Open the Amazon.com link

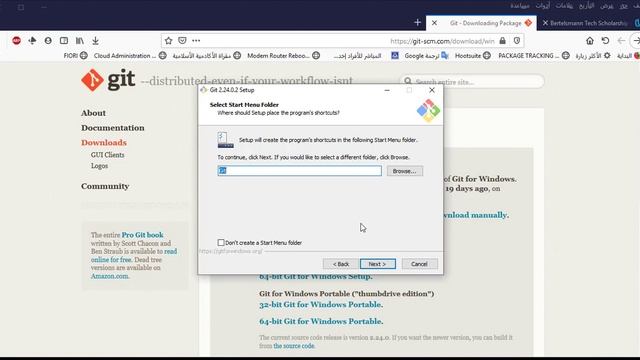109,276
